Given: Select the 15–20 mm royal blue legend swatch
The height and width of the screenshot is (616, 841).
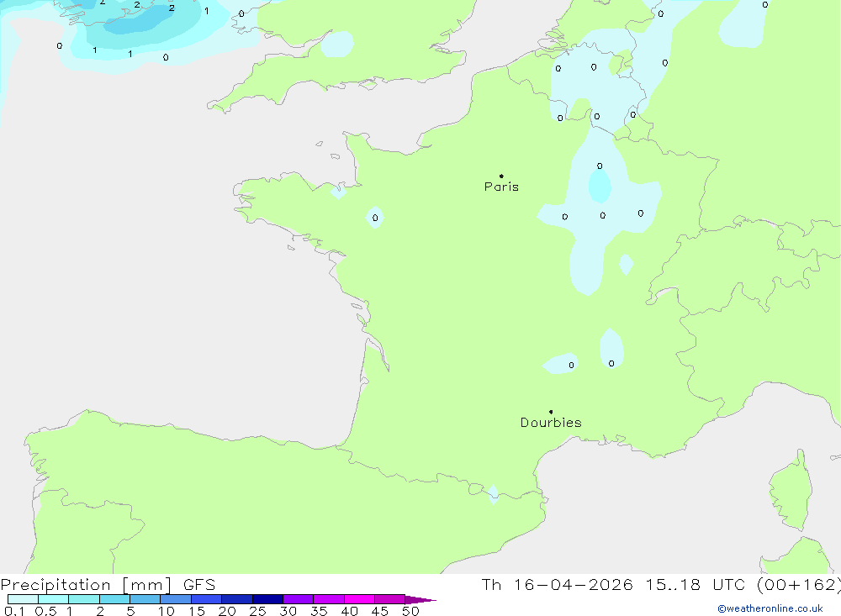Looking at the screenshot, I should [207, 599].
